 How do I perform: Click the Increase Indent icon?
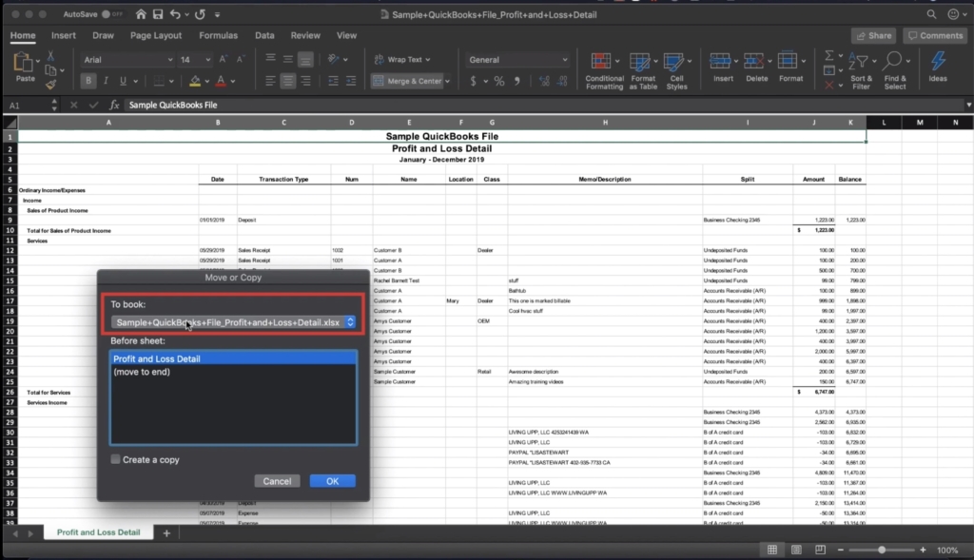351,81
